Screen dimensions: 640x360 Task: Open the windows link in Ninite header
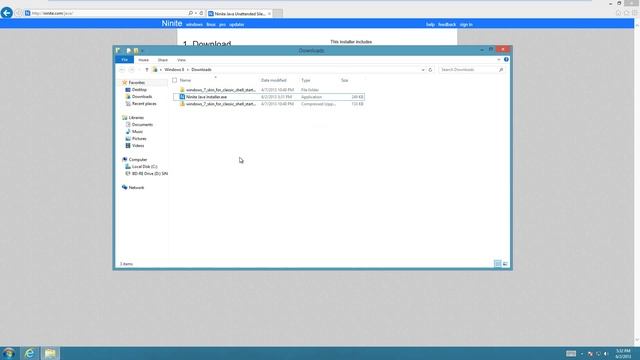pyautogui.click(x=194, y=24)
